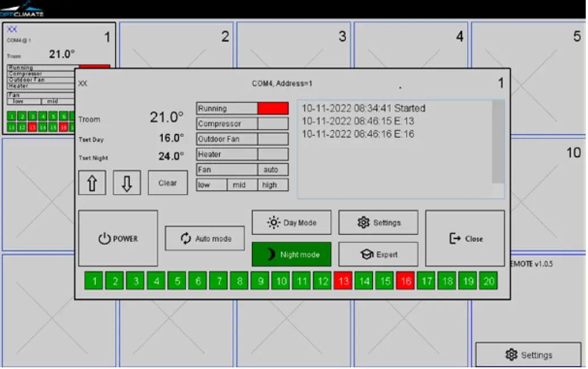Open Settings at bottom right of screen

[529, 354]
